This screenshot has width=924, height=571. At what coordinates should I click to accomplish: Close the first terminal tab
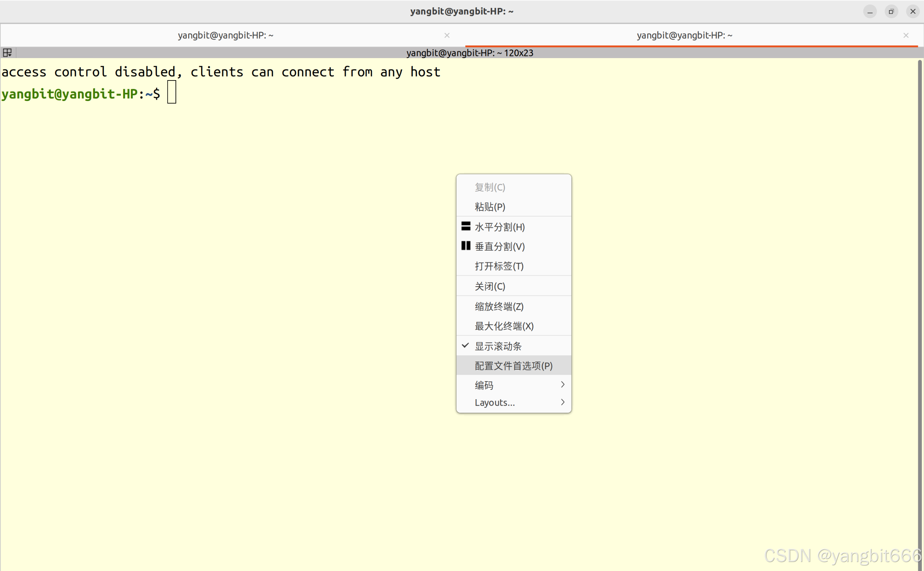point(447,35)
